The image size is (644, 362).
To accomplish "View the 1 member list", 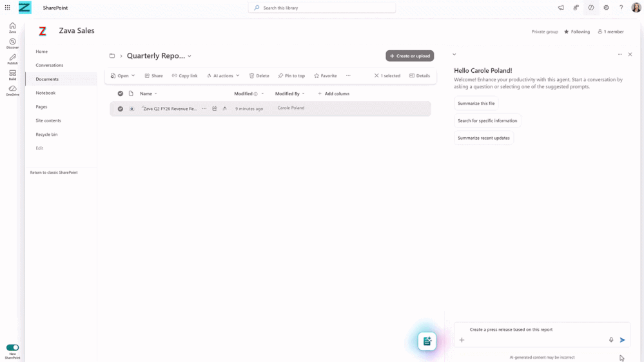I will tap(610, 32).
